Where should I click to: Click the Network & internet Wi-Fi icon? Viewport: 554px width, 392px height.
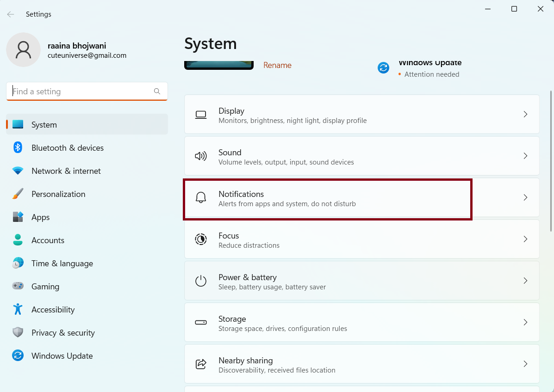(18, 171)
